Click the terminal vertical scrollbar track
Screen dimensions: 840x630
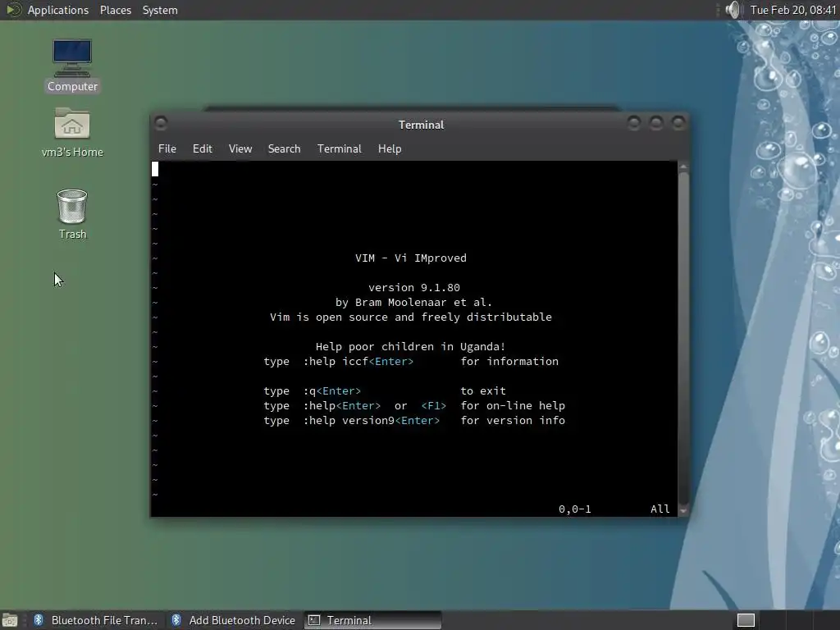[x=683, y=339]
